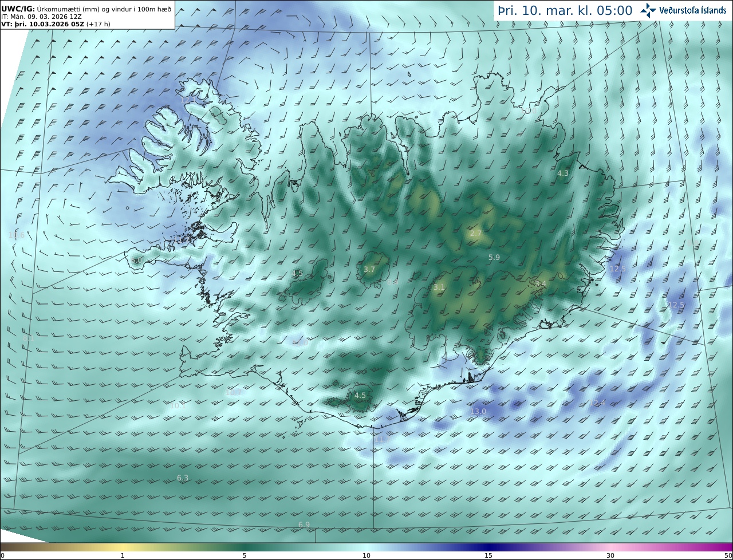Click the 3.4 precipitation value
Image resolution: width=733 pixels, height=560 pixels.
[x=540, y=284]
